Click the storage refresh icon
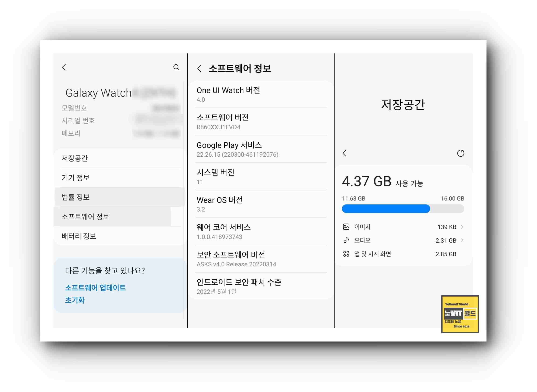The height and width of the screenshot is (392, 537). 460,153
